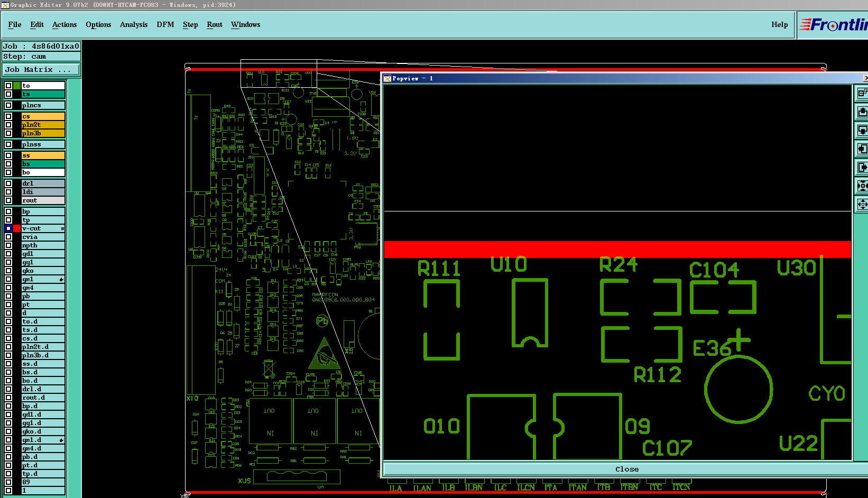
Task: Click the pan right icon in Popview
Action: (862, 167)
